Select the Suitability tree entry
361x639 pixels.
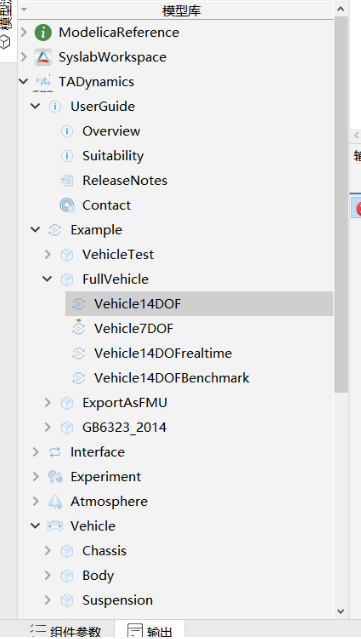pyautogui.click(x=113, y=156)
